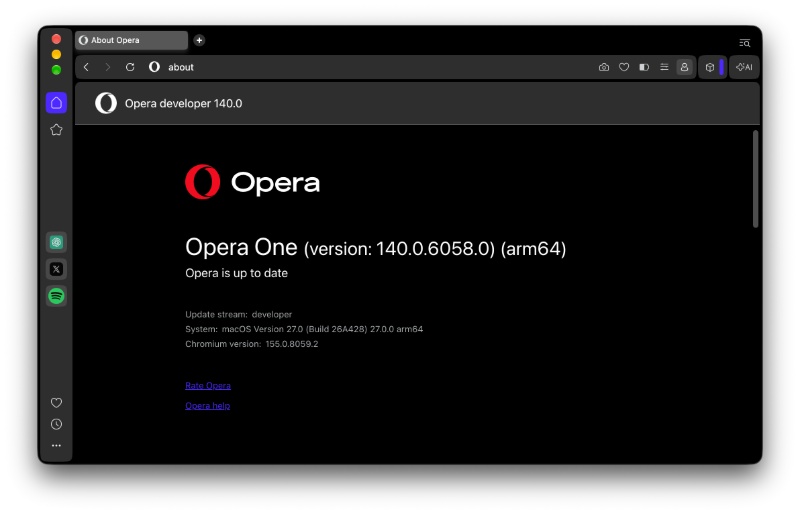Click the Opera icon in address bar

154,67
